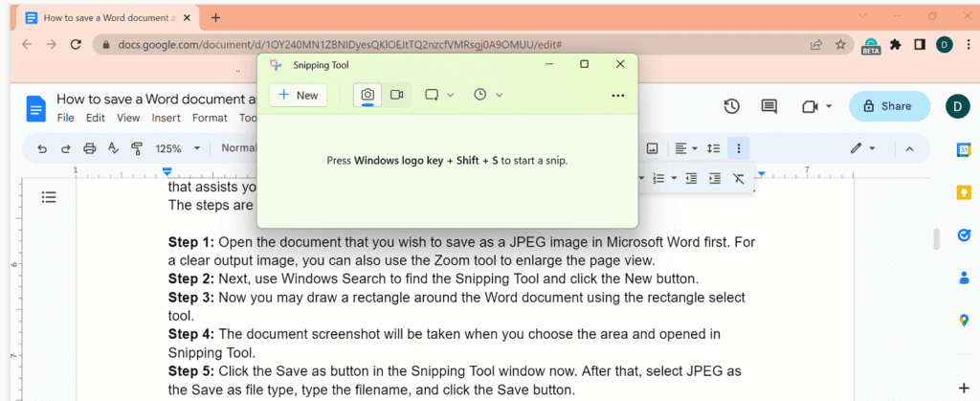The width and height of the screenshot is (980, 401).
Task: Click the Numbered list icon
Action: pos(658,179)
